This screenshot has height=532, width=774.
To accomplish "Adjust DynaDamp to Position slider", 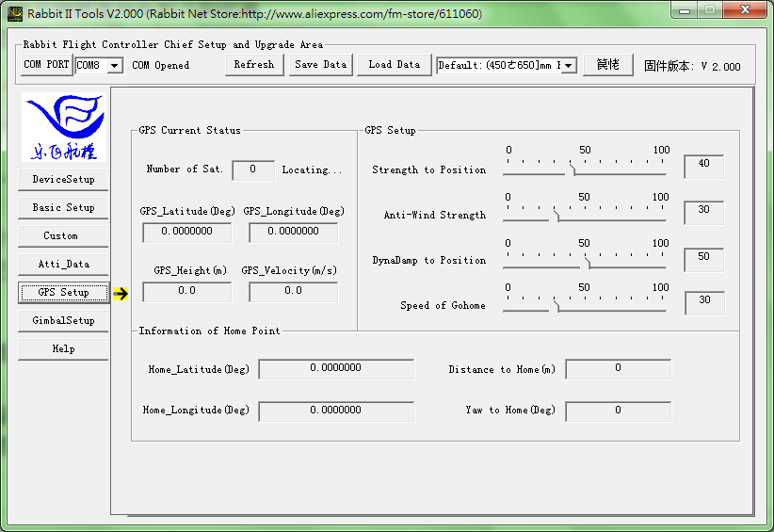I will 586,262.
